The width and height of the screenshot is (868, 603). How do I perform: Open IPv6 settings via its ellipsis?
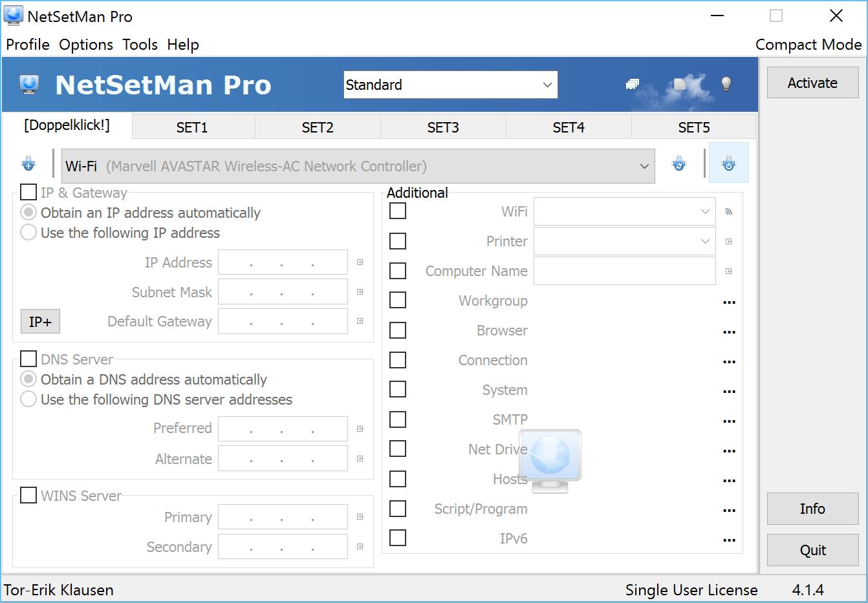point(730,540)
